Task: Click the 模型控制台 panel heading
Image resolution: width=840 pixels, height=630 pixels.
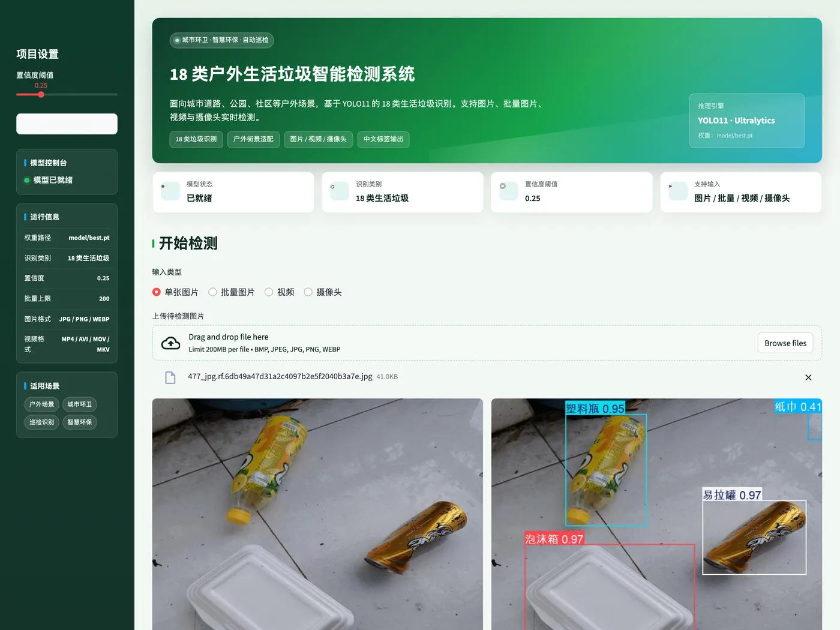Action: click(x=49, y=163)
